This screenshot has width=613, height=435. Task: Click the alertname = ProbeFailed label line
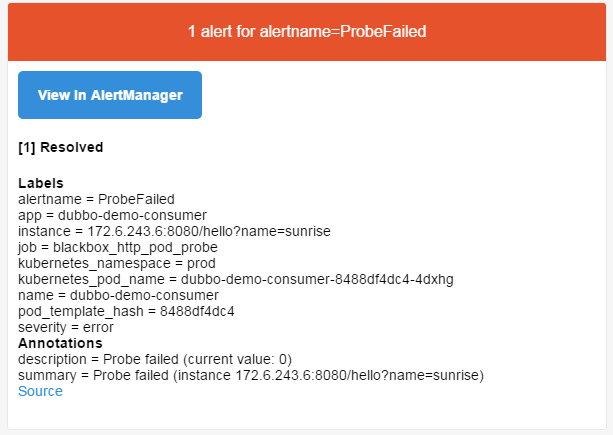[x=96, y=199]
